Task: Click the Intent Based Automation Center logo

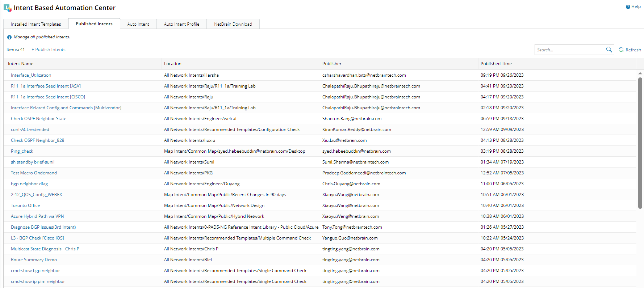Action: point(7,8)
